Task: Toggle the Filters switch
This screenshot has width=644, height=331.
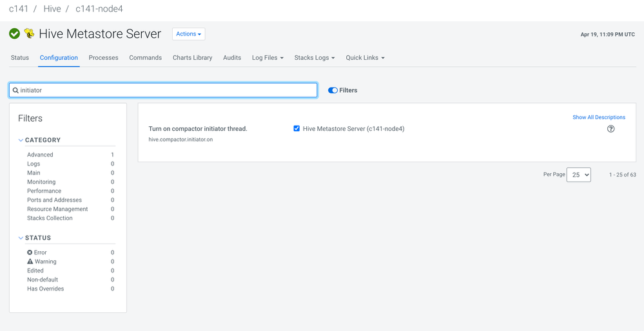Action: click(x=333, y=90)
